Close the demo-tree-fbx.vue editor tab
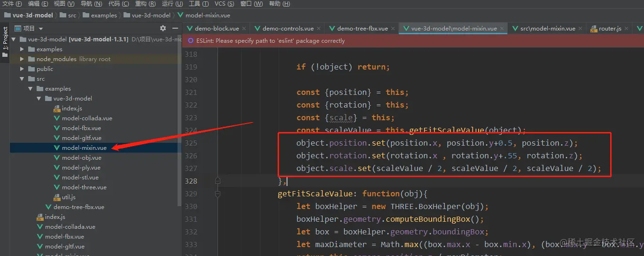 click(x=394, y=29)
